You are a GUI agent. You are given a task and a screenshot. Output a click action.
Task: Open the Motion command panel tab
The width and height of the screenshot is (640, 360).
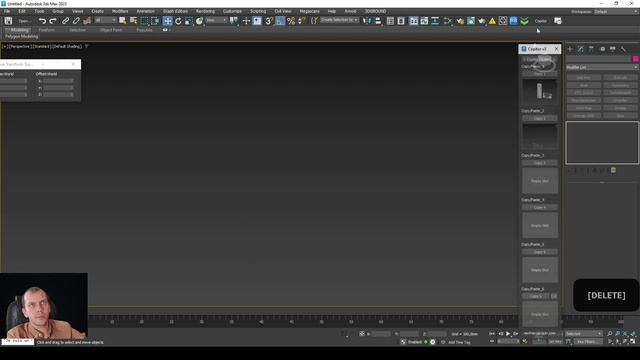tap(602, 49)
